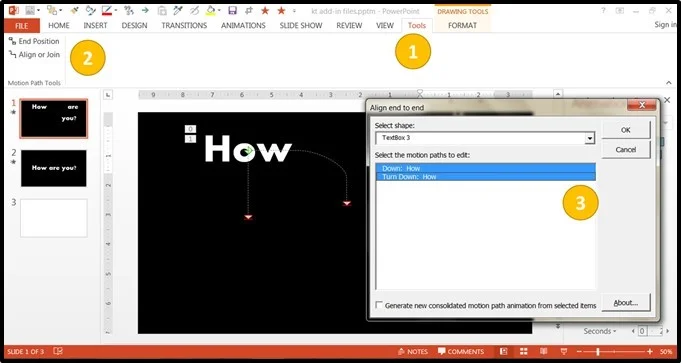Open the picture dropdown arrow in the quick access toolbar

[x=38, y=10]
